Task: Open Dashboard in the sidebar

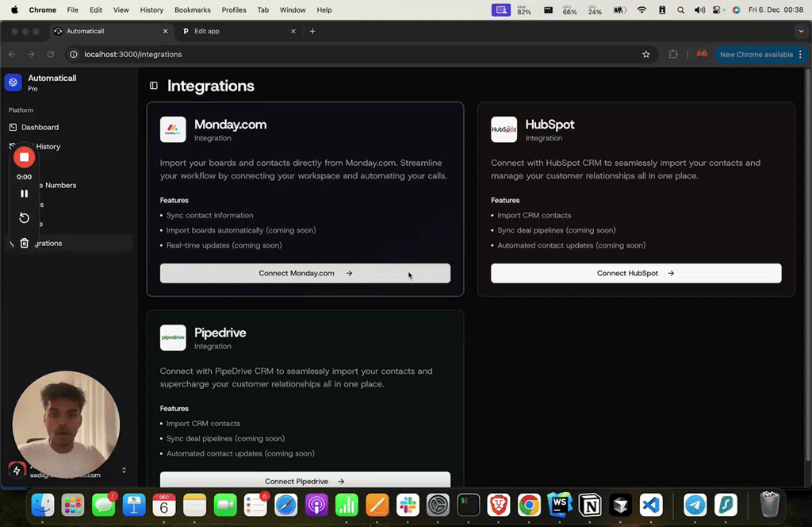Action: [40, 127]
